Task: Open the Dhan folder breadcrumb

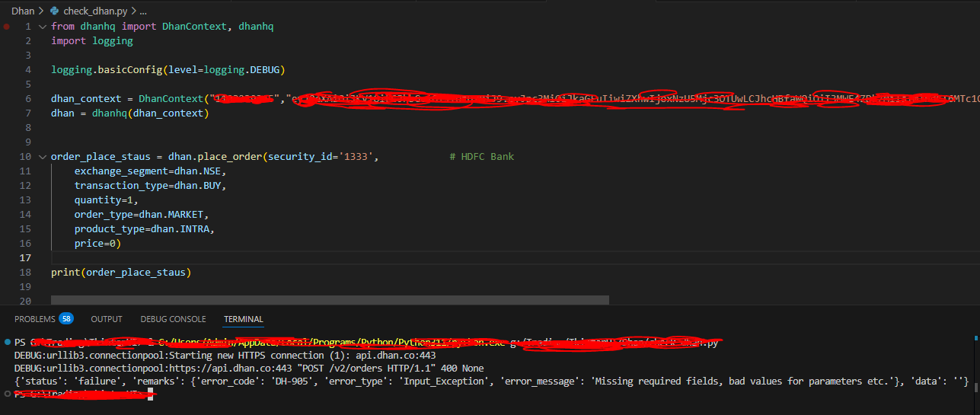Action: pos(22,11)
